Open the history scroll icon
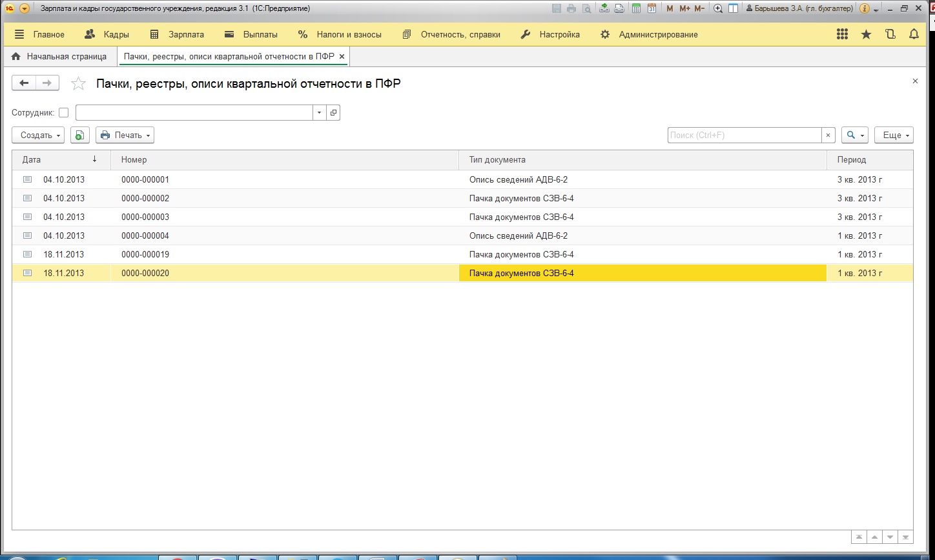This screenshot has width=935, height=560. (890, 34)
